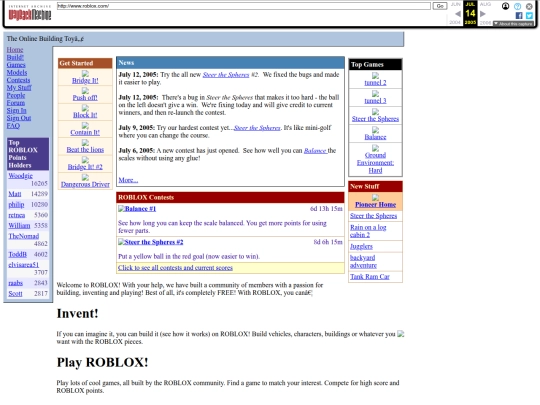Open the Wayback user account icon

(x=505, y=6)
